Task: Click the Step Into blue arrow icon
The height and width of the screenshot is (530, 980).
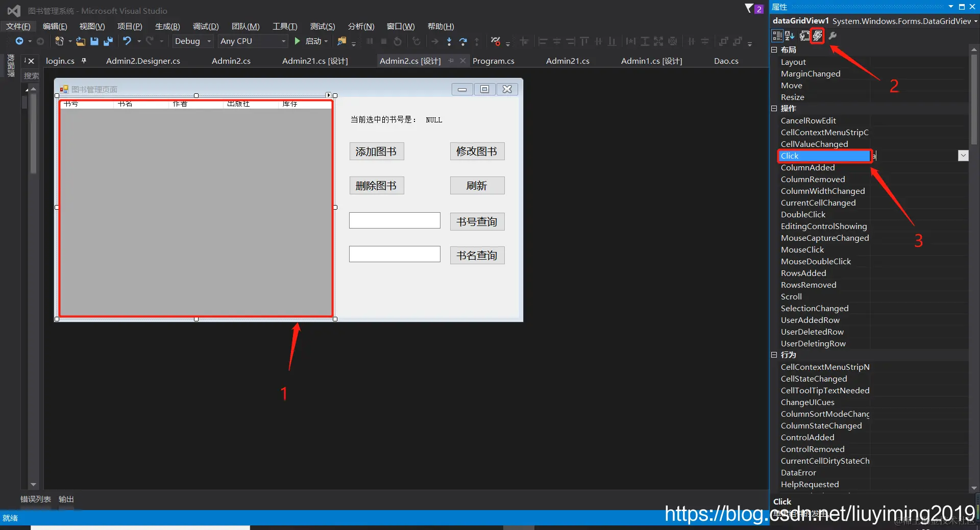Action: point(449,41)
